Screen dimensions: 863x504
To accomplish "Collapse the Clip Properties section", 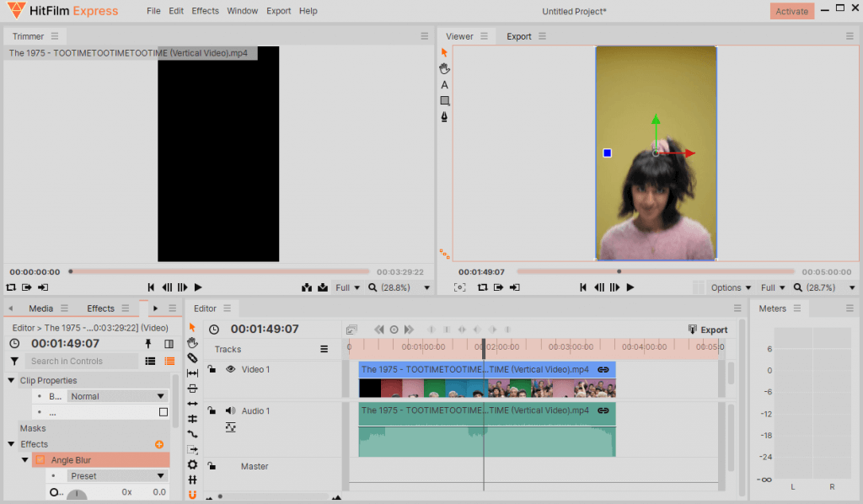I will [11, 380].
